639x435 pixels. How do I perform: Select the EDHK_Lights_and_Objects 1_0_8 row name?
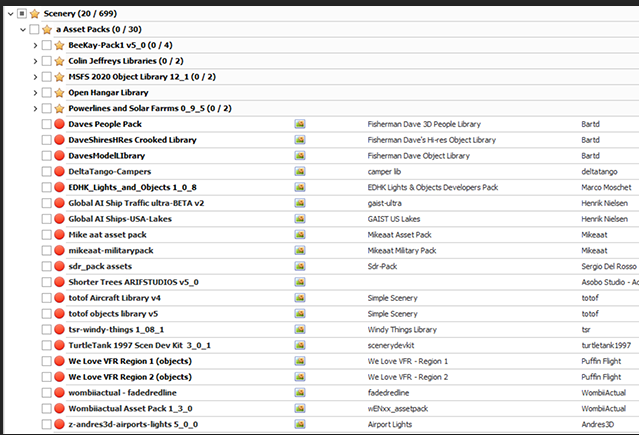click(x=132, y=188)
